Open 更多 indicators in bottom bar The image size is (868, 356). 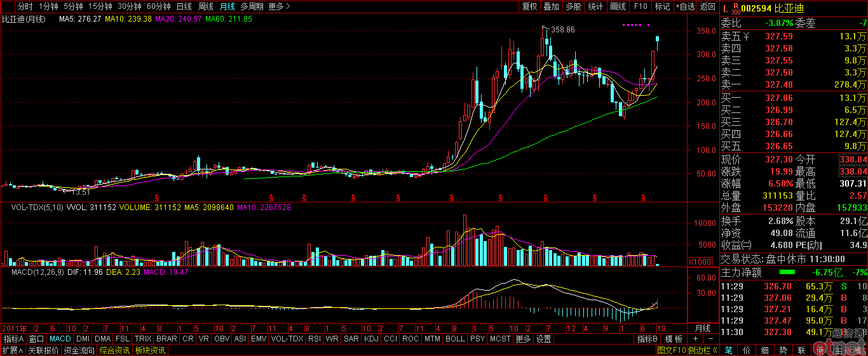pos(523,339)
